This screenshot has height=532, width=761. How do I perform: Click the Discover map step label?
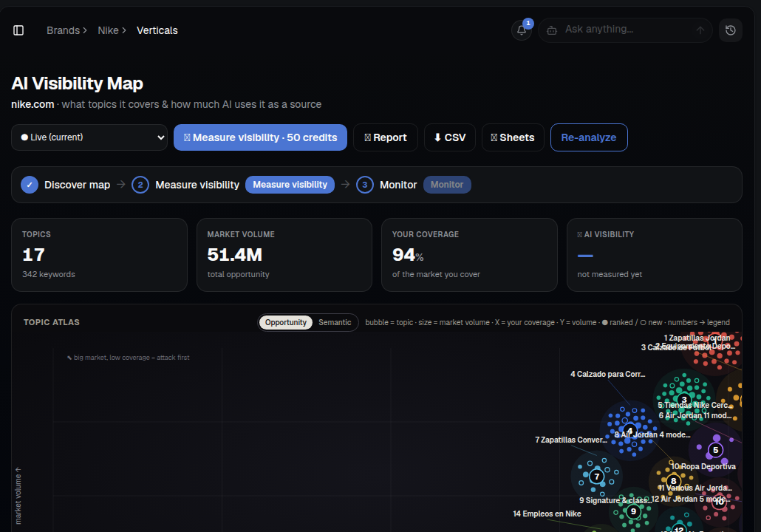[77, 185]
